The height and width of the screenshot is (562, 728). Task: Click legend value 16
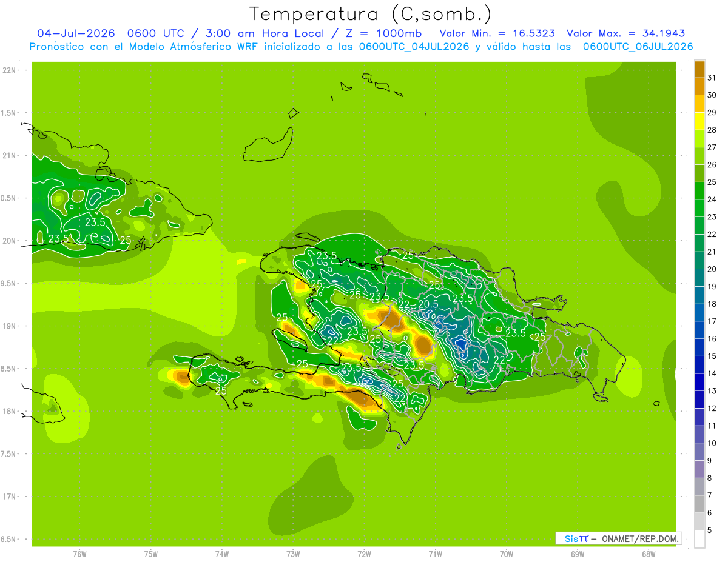click(711, 339)
